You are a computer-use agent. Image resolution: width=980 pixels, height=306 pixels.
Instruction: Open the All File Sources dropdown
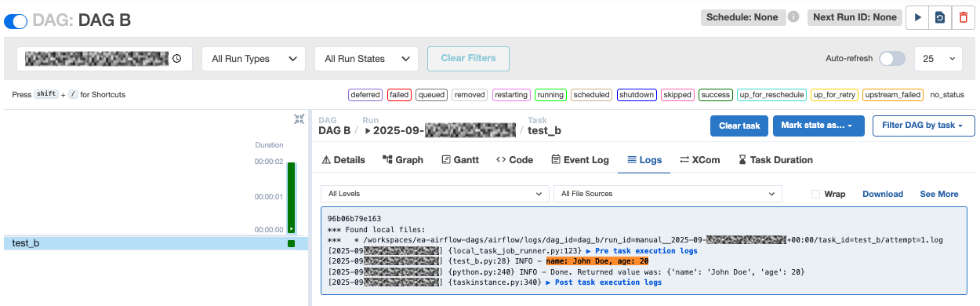[x=668, y=193]
